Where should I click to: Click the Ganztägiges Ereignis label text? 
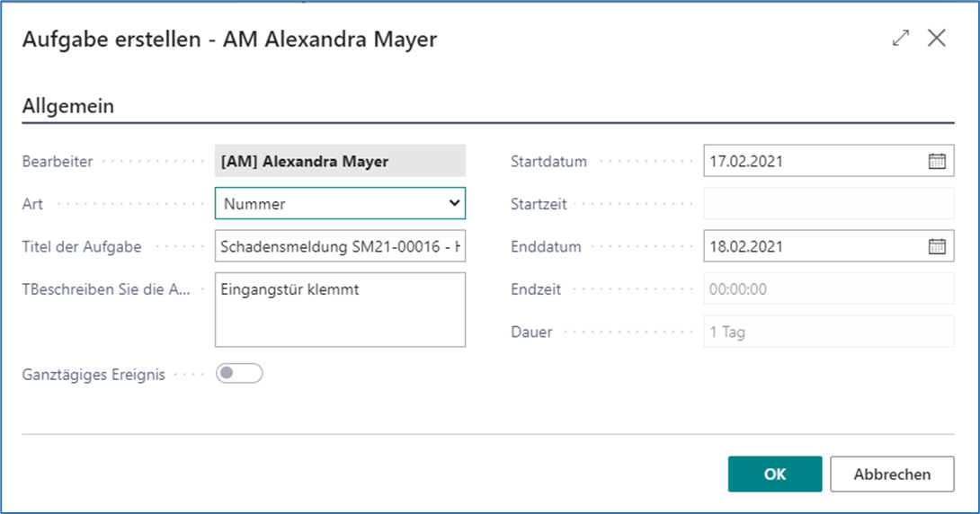(94, 375)
